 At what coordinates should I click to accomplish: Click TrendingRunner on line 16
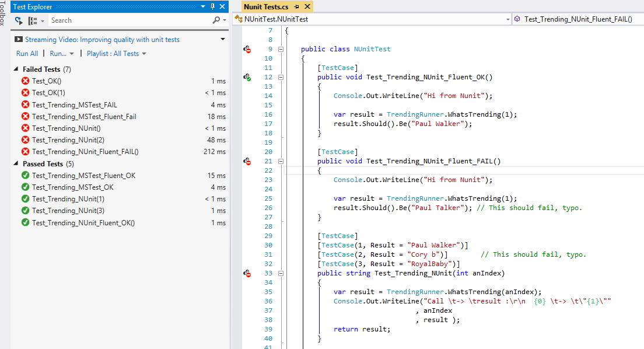point(415,114)
